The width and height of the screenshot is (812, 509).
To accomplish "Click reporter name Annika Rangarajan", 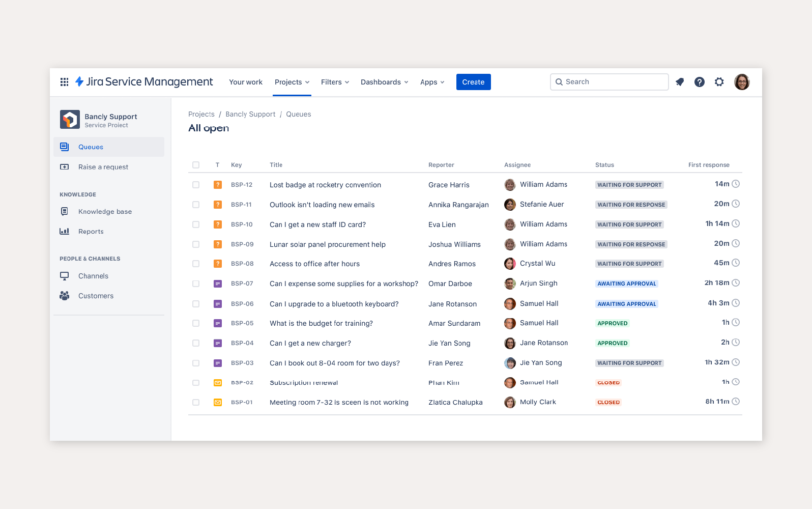I will [458, 205].
